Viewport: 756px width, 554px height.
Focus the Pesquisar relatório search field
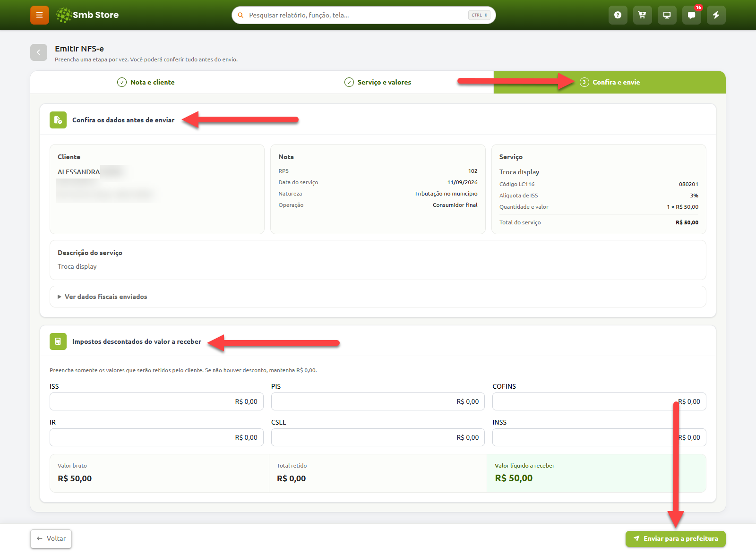pyautogui.click(x=364, y=15)
